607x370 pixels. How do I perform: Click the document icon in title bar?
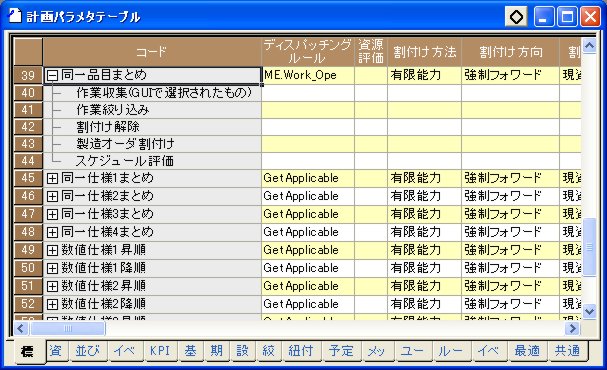[15, 16]
